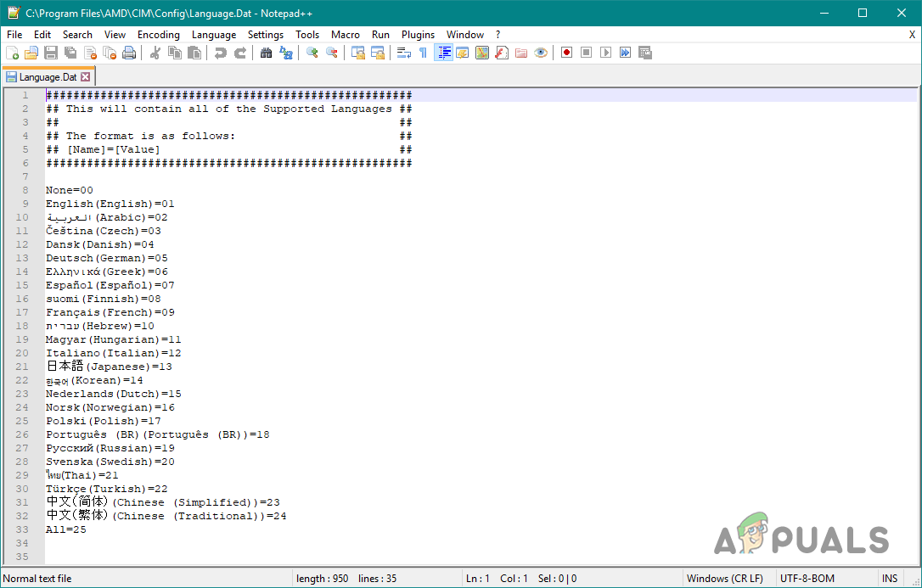The image size is (922, 588).
Task: Open the Macro menu
Action: [346, 35]
